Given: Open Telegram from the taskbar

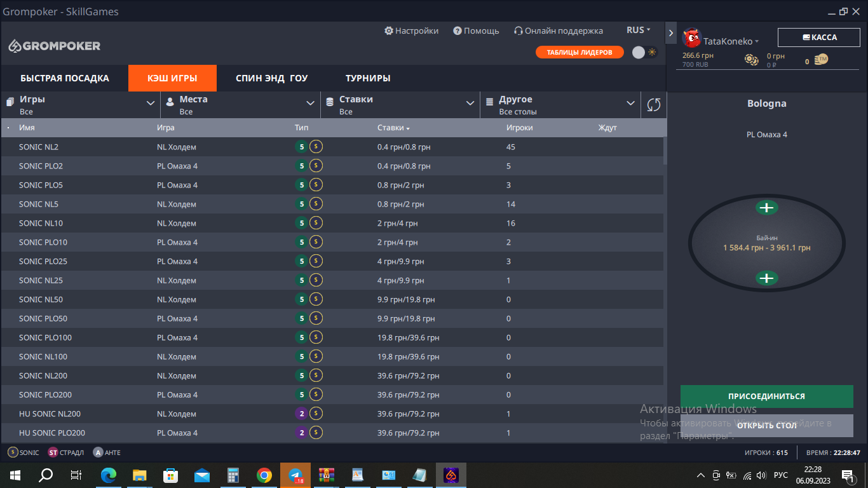Looking at the screenshot, I should click(295, 475).
